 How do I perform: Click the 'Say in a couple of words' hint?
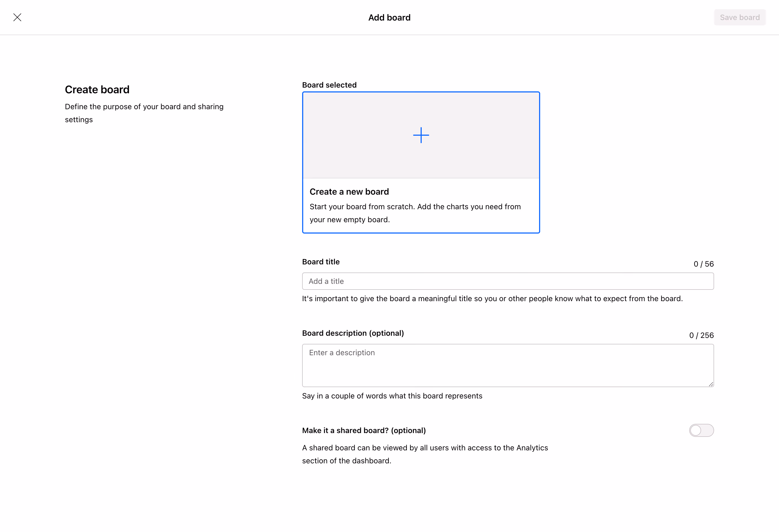click(392, 396)
